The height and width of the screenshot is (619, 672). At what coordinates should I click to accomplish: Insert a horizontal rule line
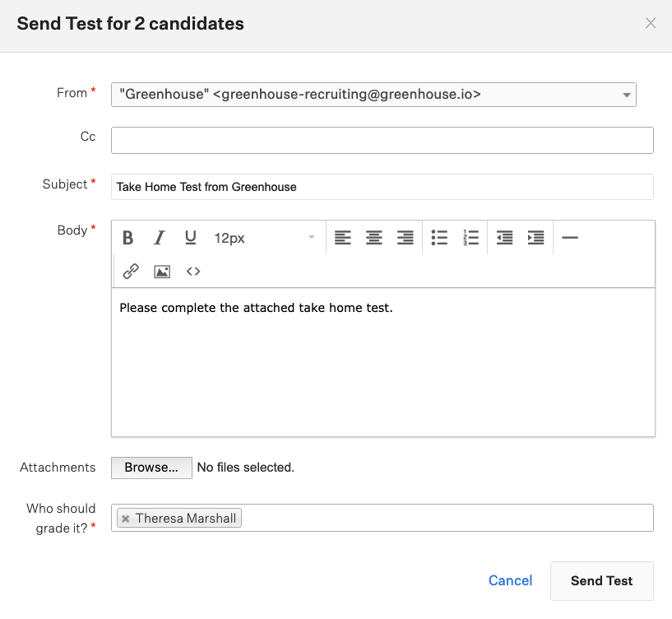(569, 238)
